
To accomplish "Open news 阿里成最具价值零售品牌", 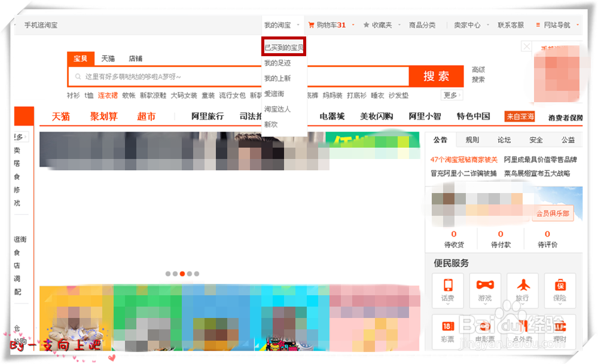I will (541, 160).
